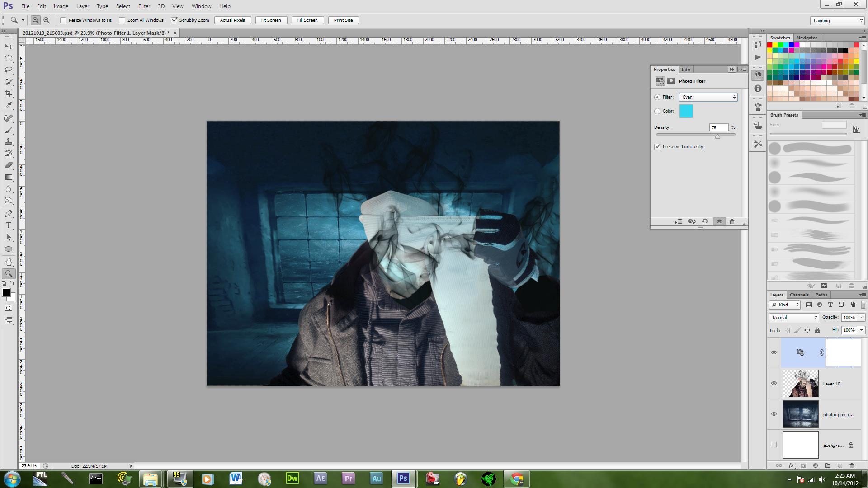Switch to the Navigator tab
Image resolution: width=868 pixels, height=488 pixels.
(x=807, y=38)
